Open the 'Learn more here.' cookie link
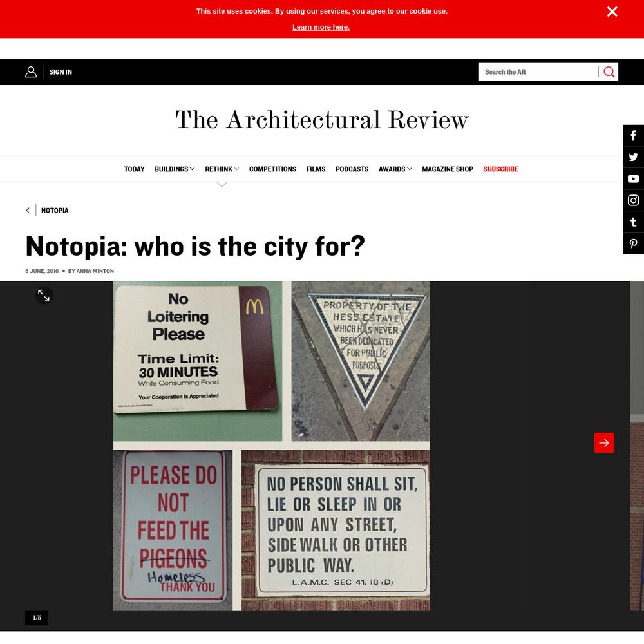This screenshot has height=644, width=644. 321,27
